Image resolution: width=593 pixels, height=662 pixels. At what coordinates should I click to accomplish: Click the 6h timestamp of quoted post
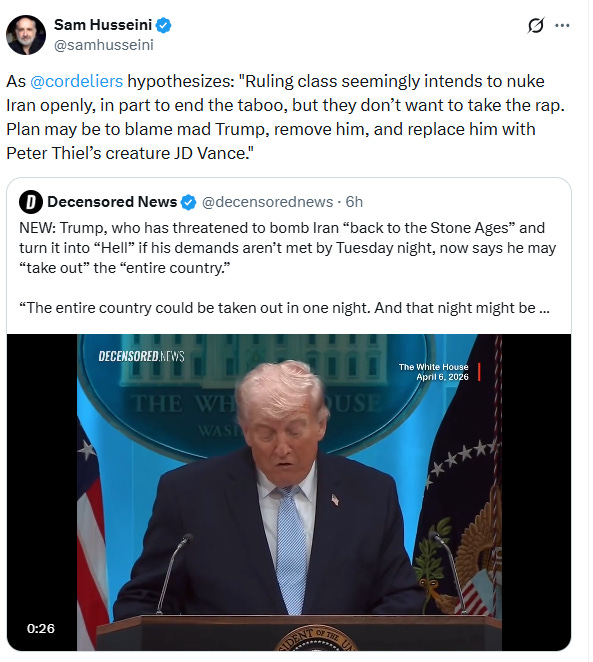[354, 202]
